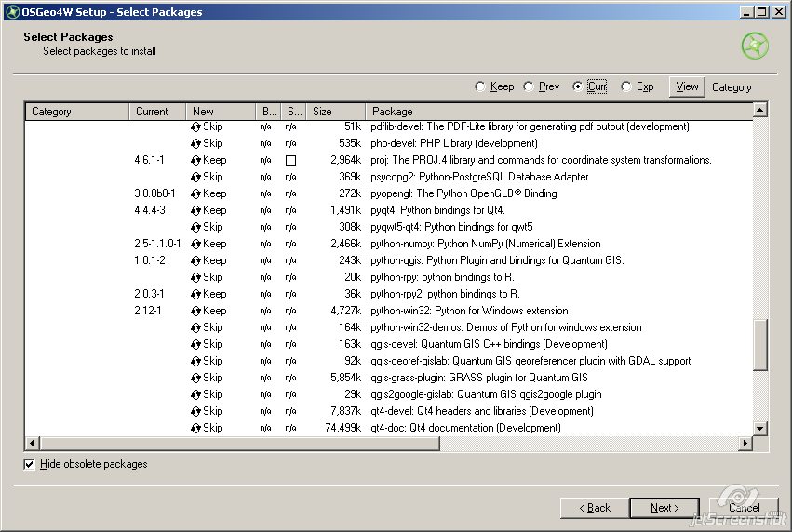Select the Prev radio button
Image resolution: width=792 pixels, height=532 pixels.
pos(529,86)
